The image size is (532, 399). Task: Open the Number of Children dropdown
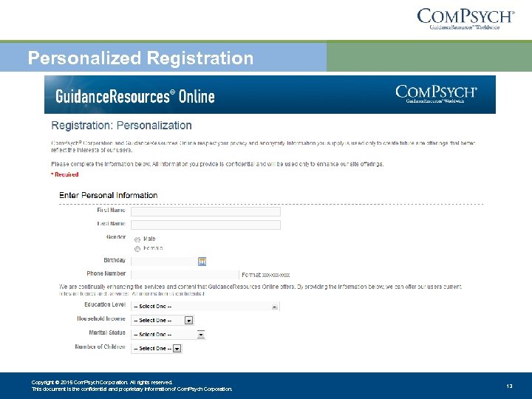point(157,349)
